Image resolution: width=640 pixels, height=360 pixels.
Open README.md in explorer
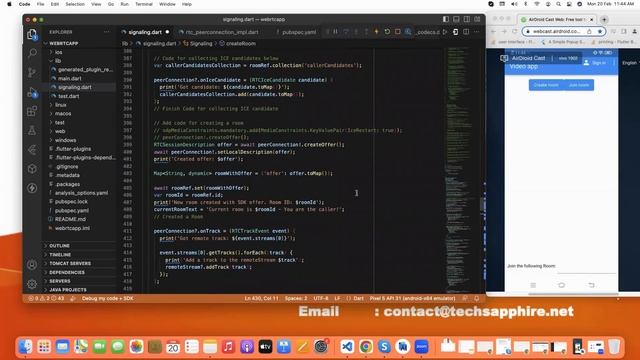tap(70, 219)
